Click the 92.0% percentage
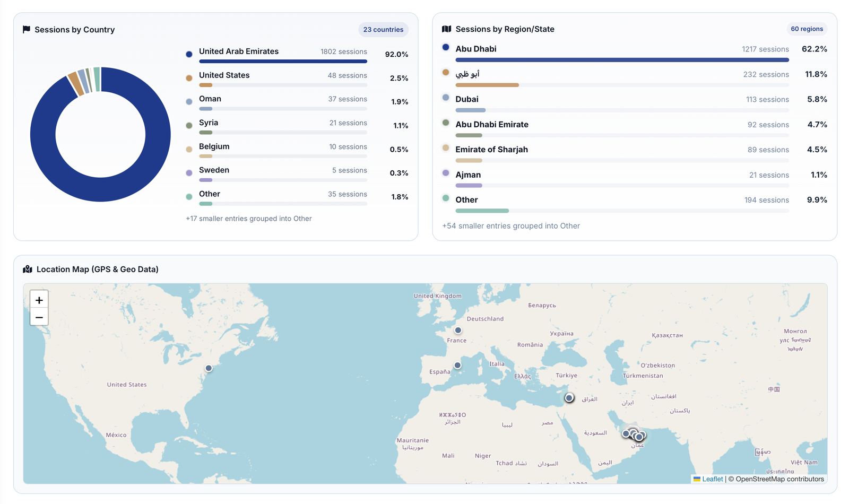The width and height of the screenshot is (849, 504). coord(396,54)
